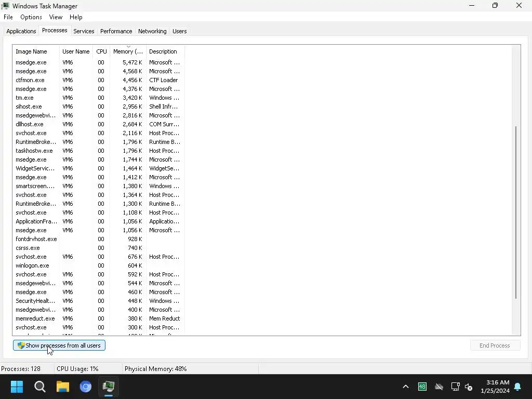Viewport: 532px width, 399px height.
Task: Go to the Users tab
Action: point(179,31)
